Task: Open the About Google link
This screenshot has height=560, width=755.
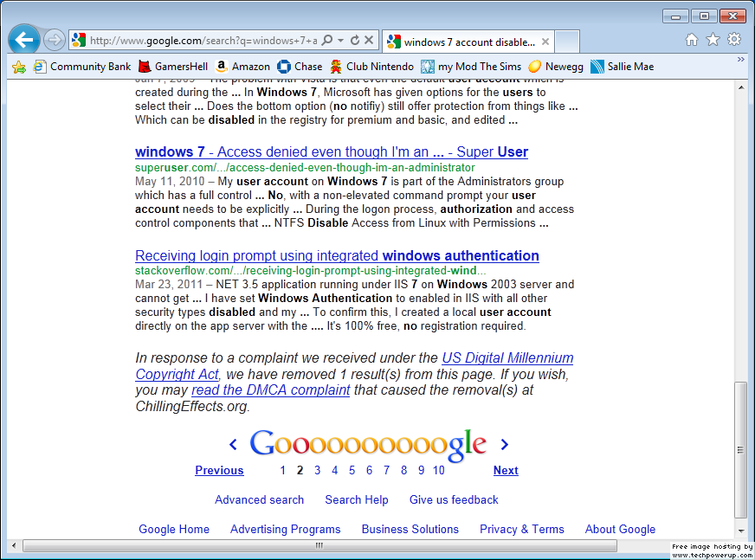Action: pyautogui.click(x=620, y=529)
